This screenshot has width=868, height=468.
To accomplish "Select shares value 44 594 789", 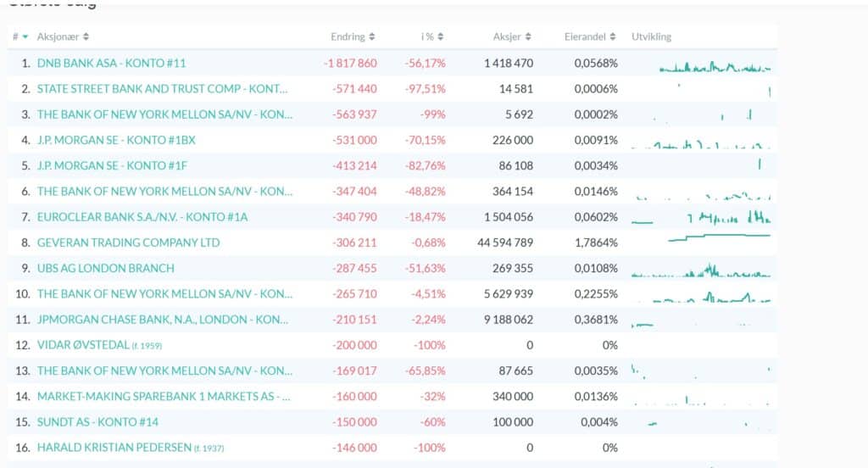I will tap(505, 242).
